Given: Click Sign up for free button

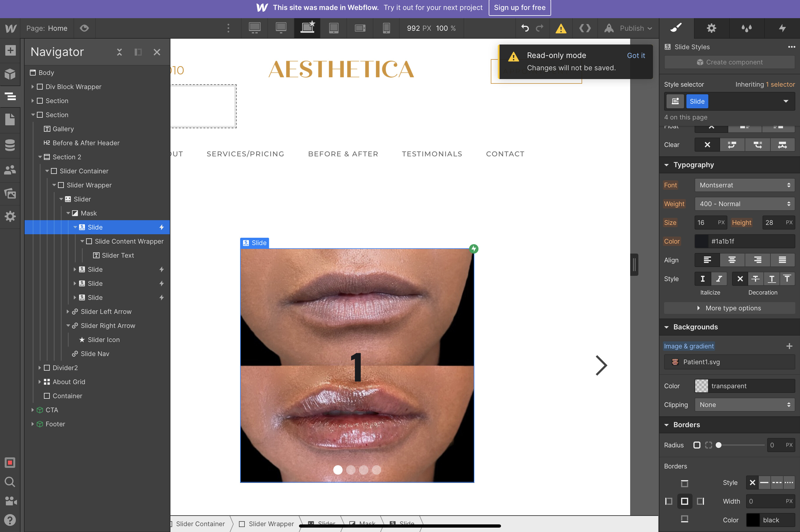Looking at the screenshot, I should pyautogui.click(x=519, y=7).
